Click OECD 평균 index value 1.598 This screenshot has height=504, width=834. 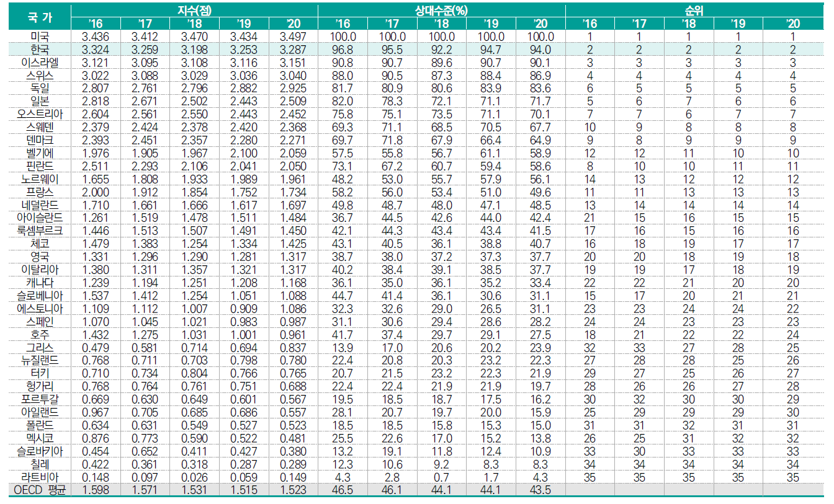[95, 489]
